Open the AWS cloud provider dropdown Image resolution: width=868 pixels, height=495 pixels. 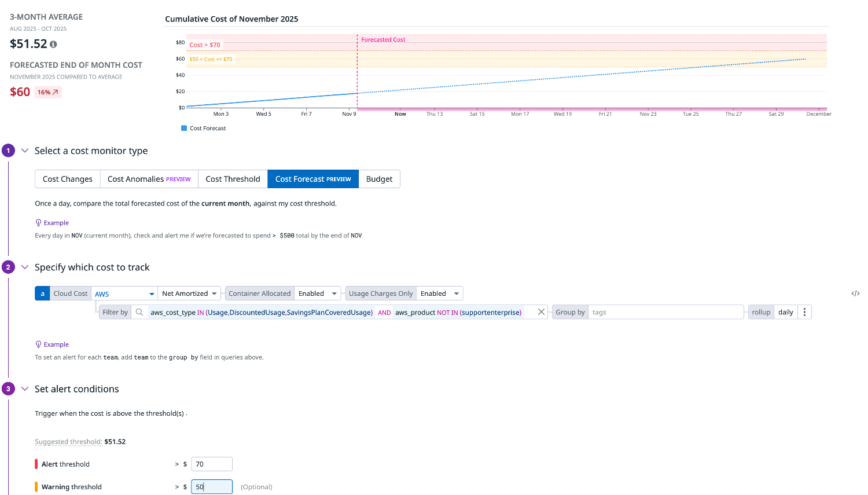point(124,294)
